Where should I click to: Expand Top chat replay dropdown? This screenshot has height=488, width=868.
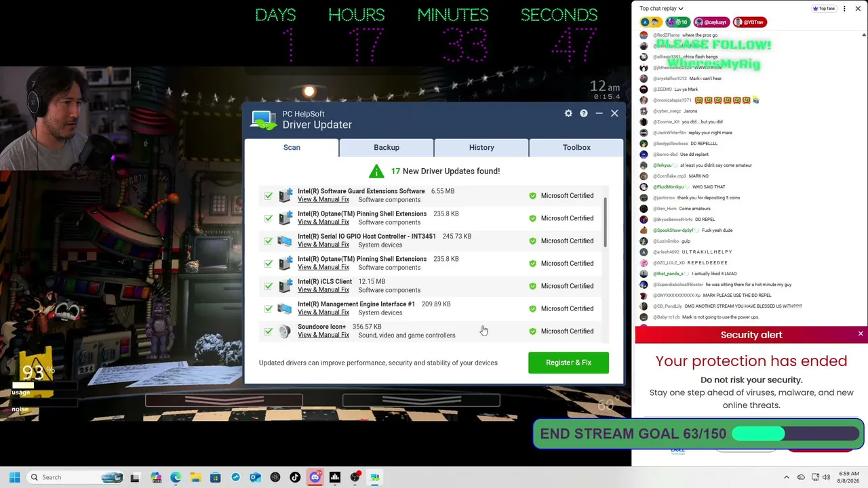click(661, 9)
